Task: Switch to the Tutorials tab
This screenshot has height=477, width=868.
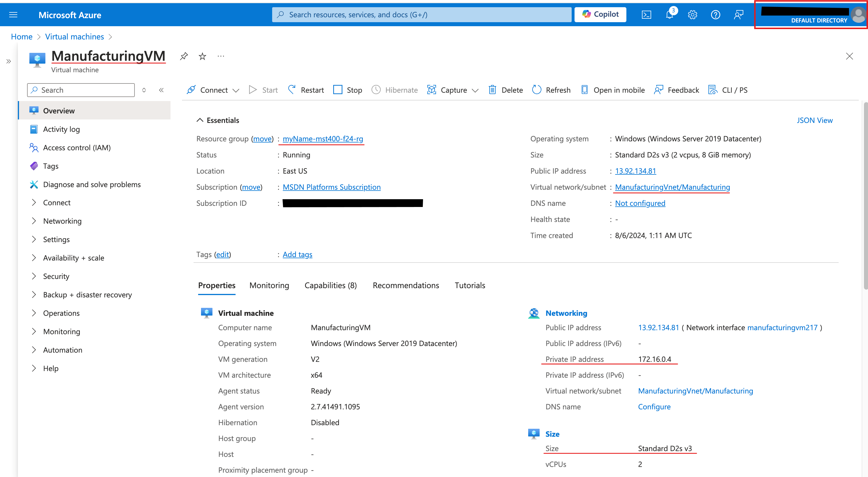Action: click(x=470, y=285)
